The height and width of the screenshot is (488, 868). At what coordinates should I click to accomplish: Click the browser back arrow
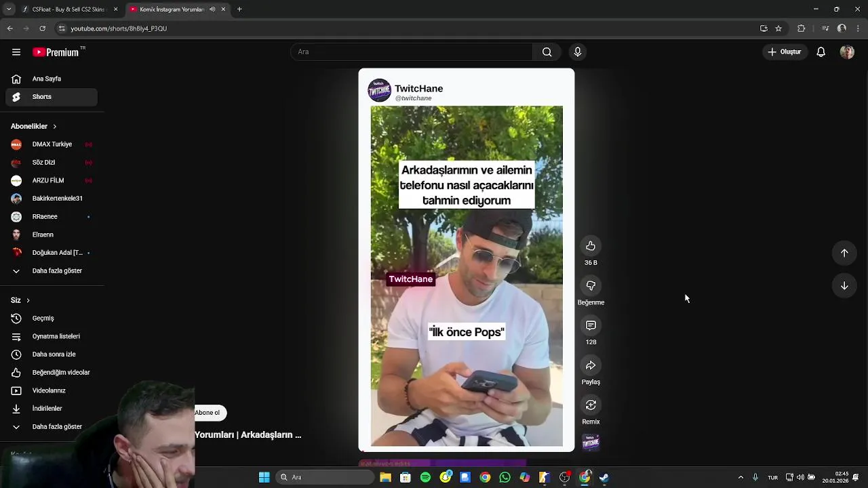[x=9, y=28]
